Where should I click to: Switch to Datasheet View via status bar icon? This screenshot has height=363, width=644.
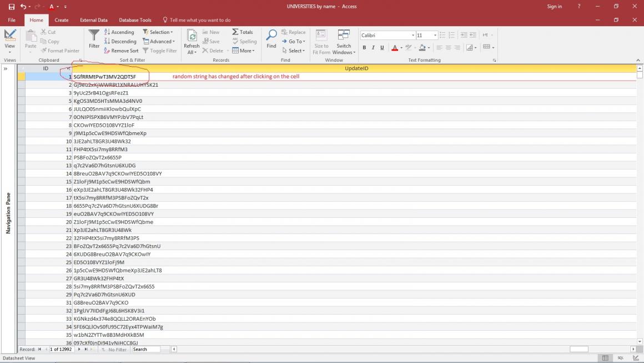605,358
